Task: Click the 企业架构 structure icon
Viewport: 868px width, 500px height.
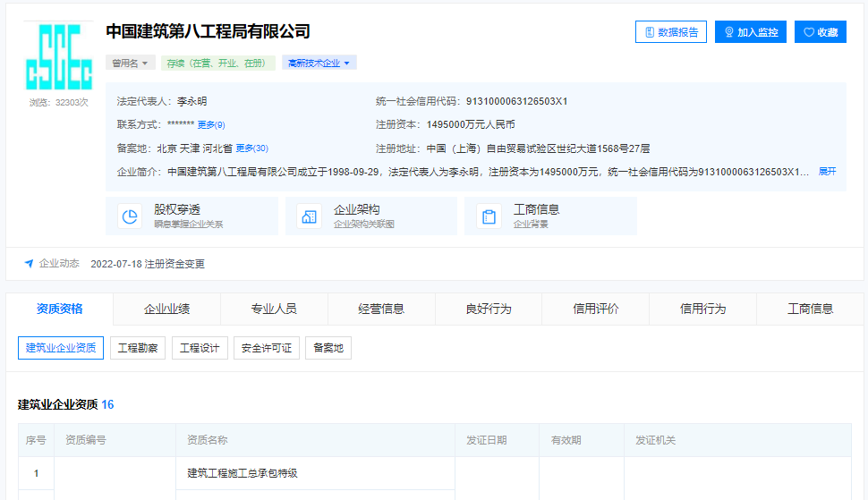Action: click(x=309, y=216)
